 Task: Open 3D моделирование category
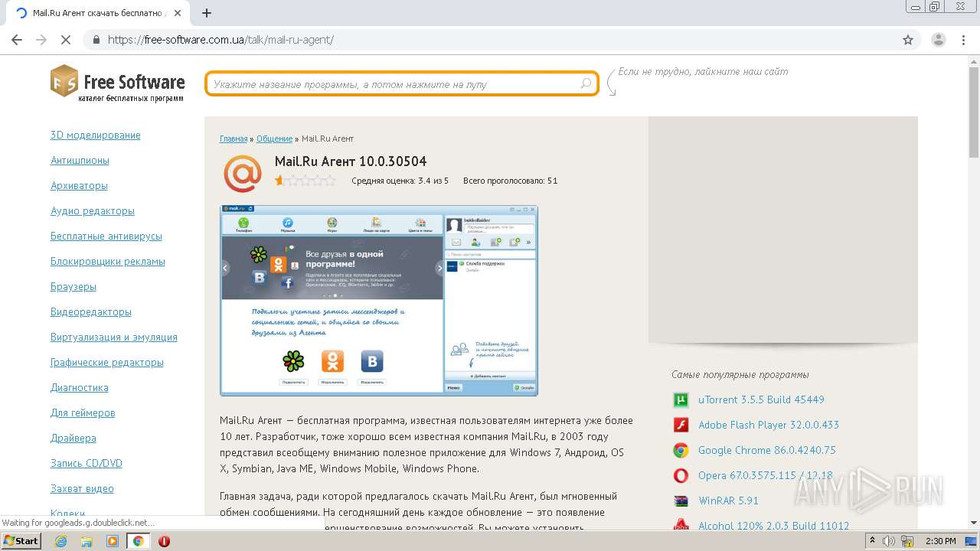(x=96, y=135)
